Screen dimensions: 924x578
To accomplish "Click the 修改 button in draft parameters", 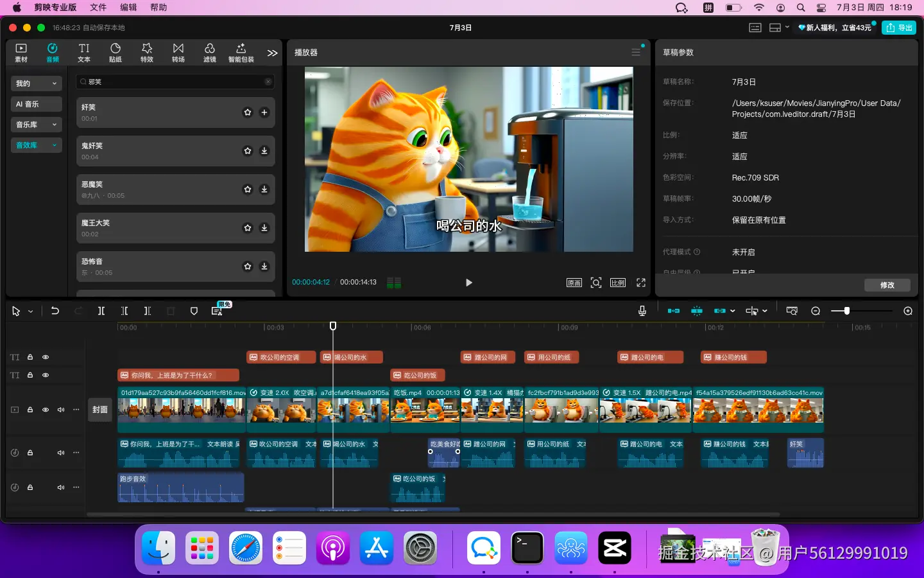I will click(x=887, y=285).
